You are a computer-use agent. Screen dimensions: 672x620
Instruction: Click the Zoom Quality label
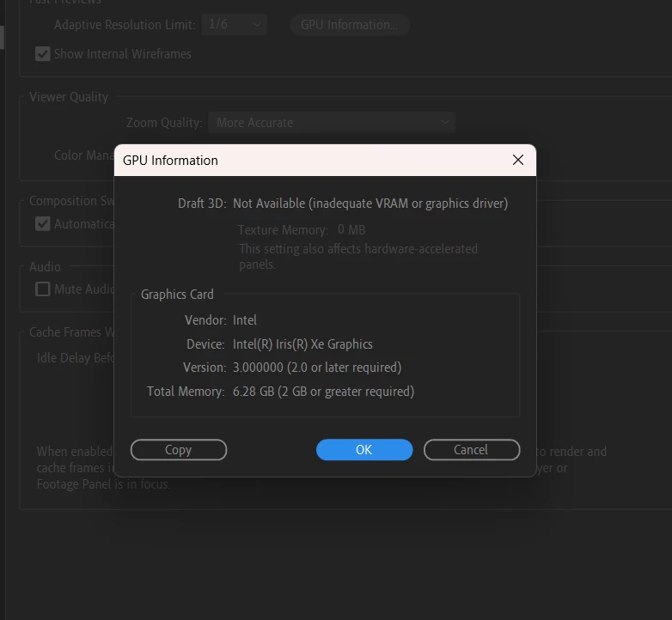tap(164, 123)
